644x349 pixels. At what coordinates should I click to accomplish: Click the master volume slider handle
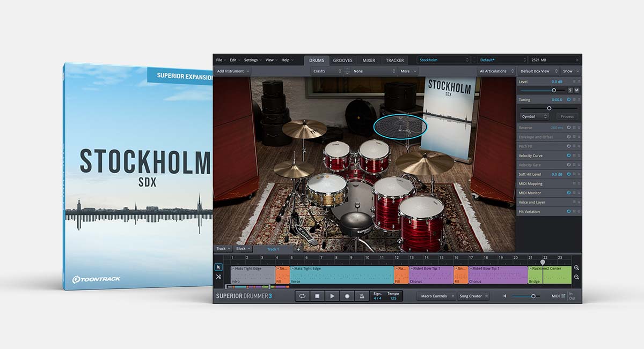(533, 296)
